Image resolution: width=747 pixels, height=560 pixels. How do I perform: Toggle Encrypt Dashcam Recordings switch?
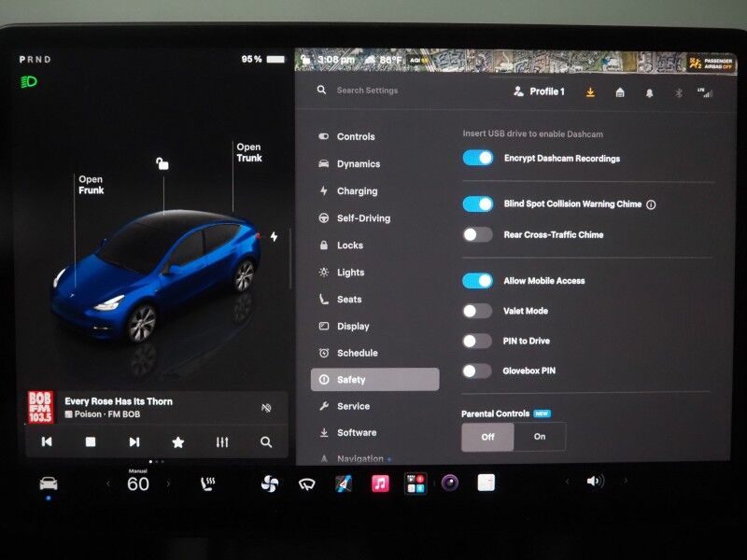click(478, 158)
